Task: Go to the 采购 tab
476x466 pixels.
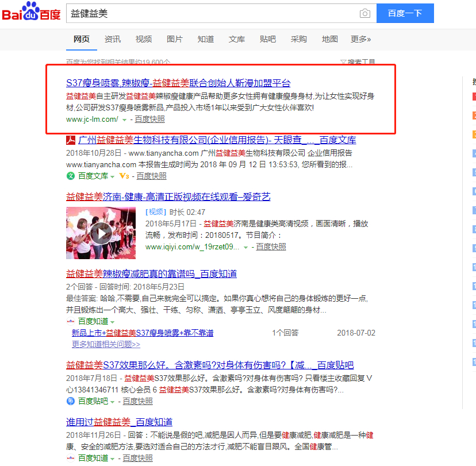Action: click(299, 39)
